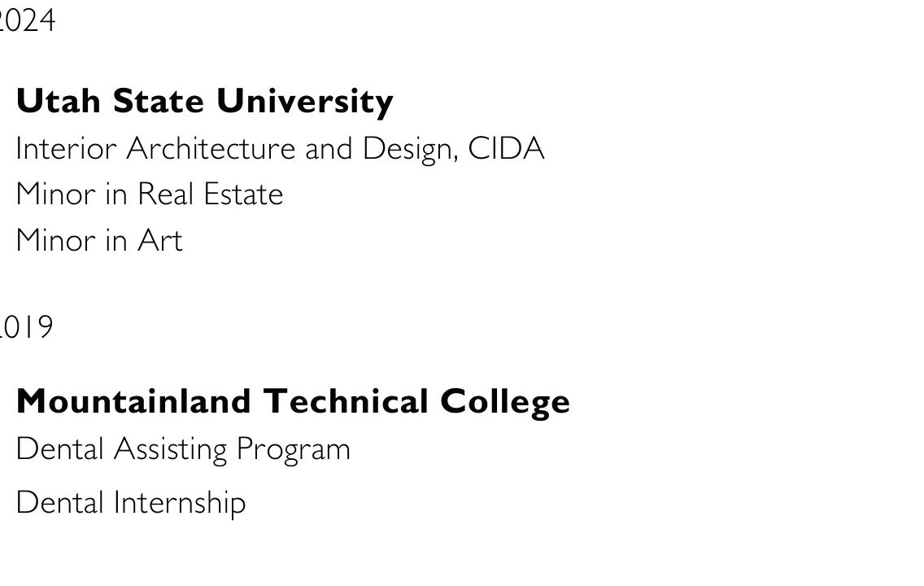Click the word Estate
Screen dimensions: 924x586
[x=243, y=194]
